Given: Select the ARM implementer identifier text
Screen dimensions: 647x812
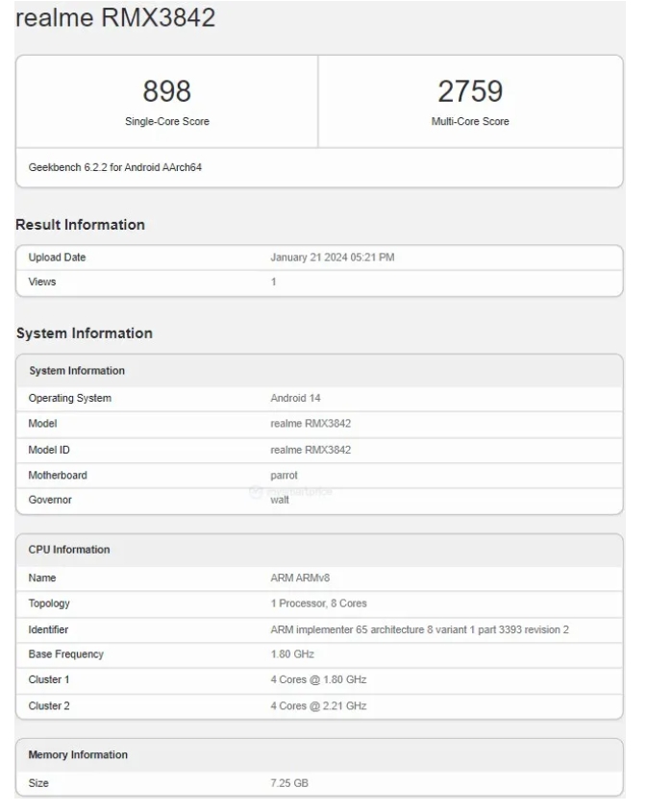Looking at the screenshot, I should pos(420,629).
